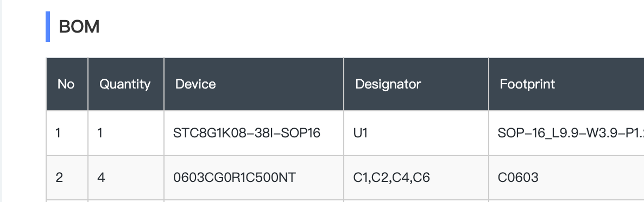This screenshot has height=202, width=644.
Task: Click quantity value 1 in first row
Action: 125,133
